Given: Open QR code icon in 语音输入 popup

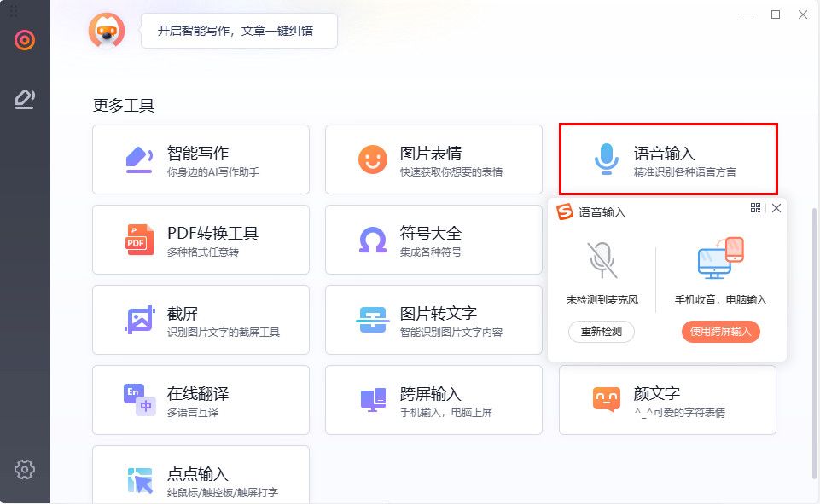Looking at the screenshot, I should 755,208.
